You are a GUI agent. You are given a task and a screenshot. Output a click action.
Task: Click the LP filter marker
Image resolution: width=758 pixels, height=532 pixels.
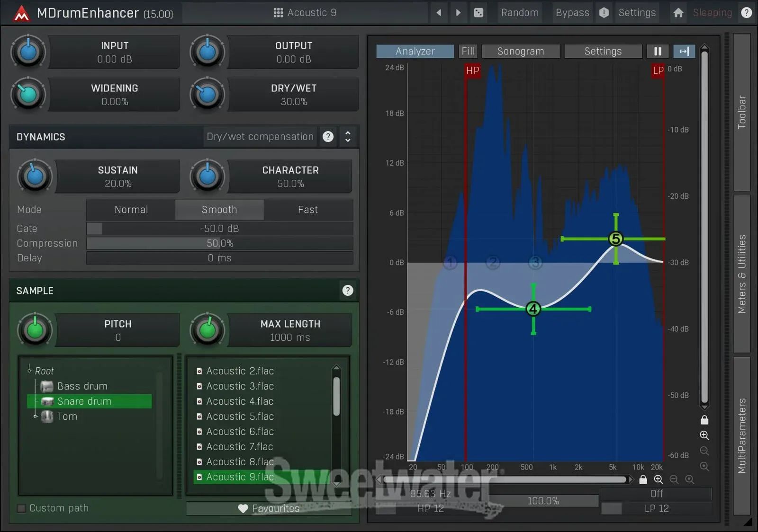tap(658, 71)
